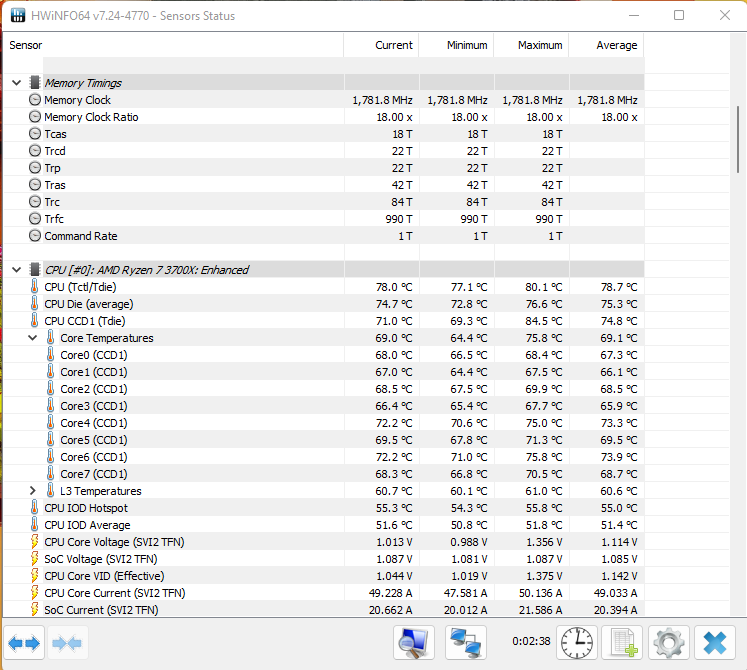Select the Core5 (CCD1) row
Viewport: 747px width, 670px height.
click(x=324, y=440)
